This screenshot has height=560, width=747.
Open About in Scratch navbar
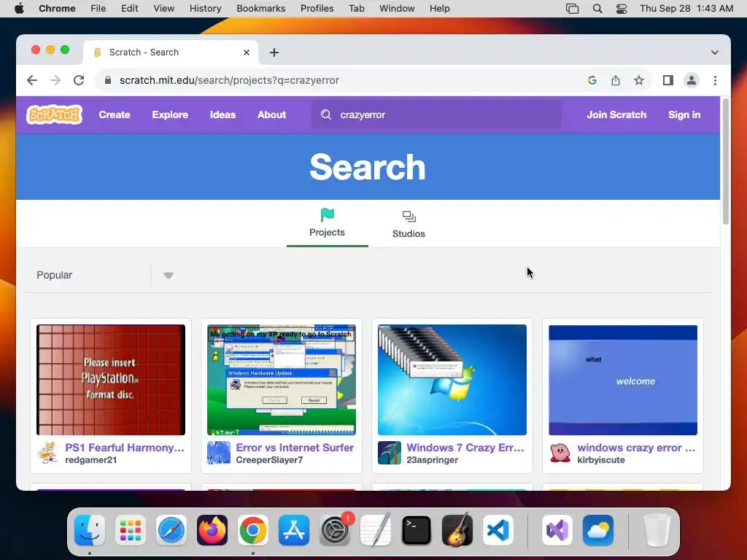tap(271, 114)
